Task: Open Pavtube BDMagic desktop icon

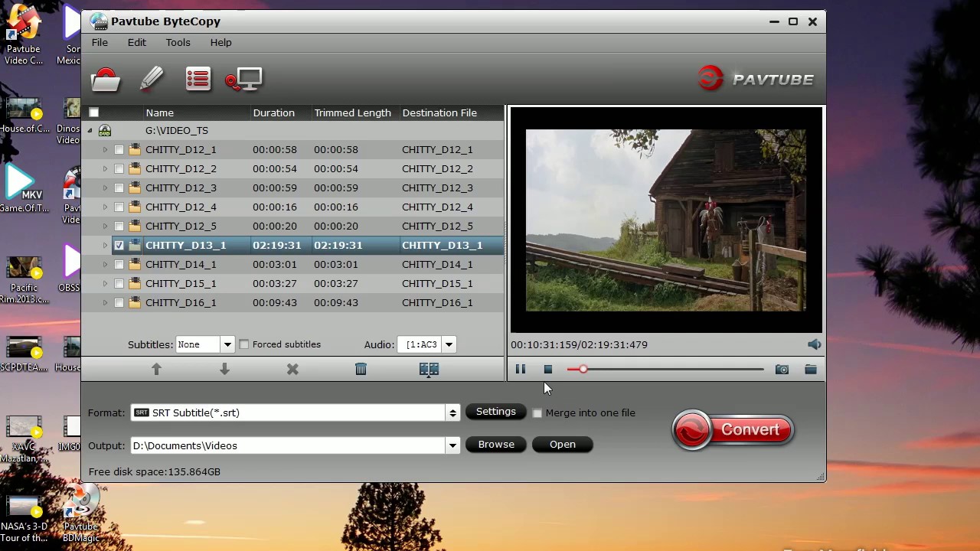Action: 80,513
